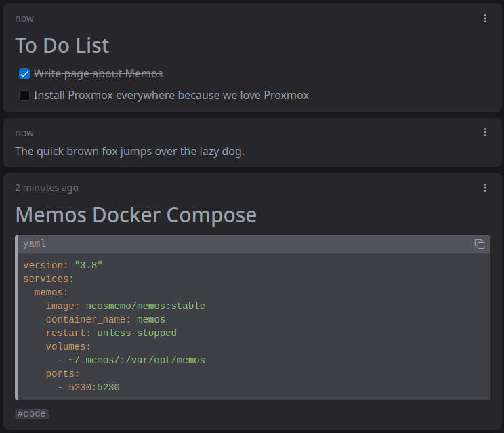Click the code line 'image: neosmemo/memos:stable'
Viewport: 504px width, 433px height.
point(125,306)
